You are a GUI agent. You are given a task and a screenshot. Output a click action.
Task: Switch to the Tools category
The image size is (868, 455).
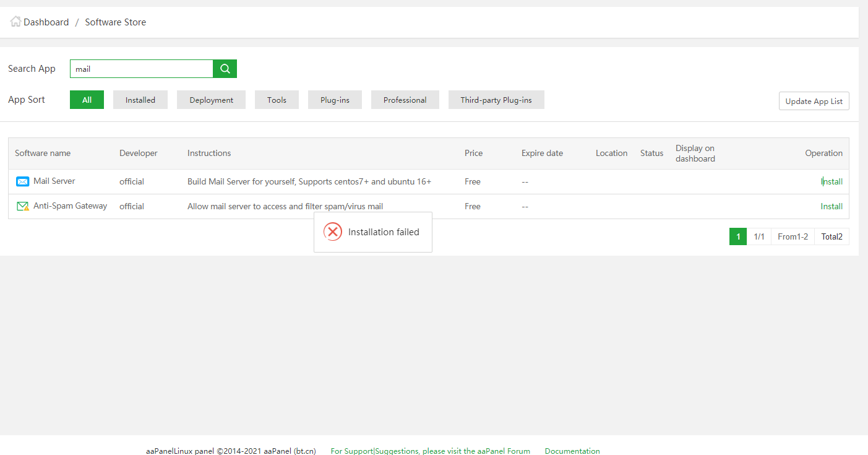pyautogui.click(x=277, y=100)
